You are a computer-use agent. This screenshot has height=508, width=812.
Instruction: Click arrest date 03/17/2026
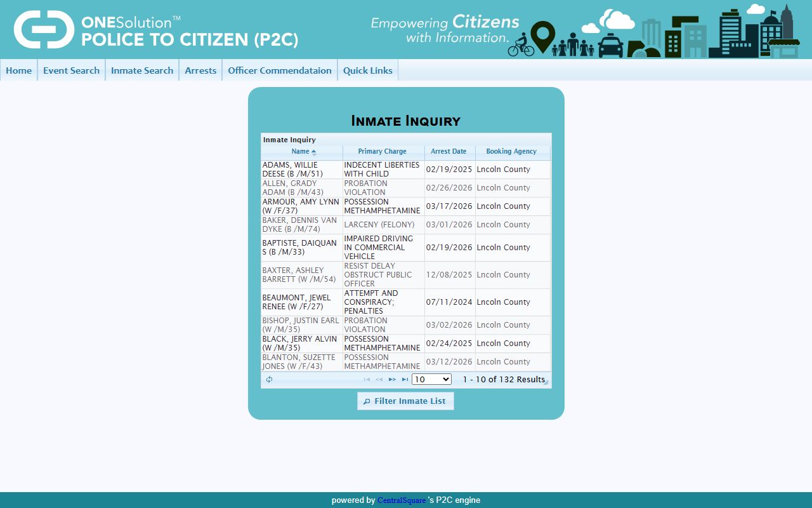(x=449, y=206)
